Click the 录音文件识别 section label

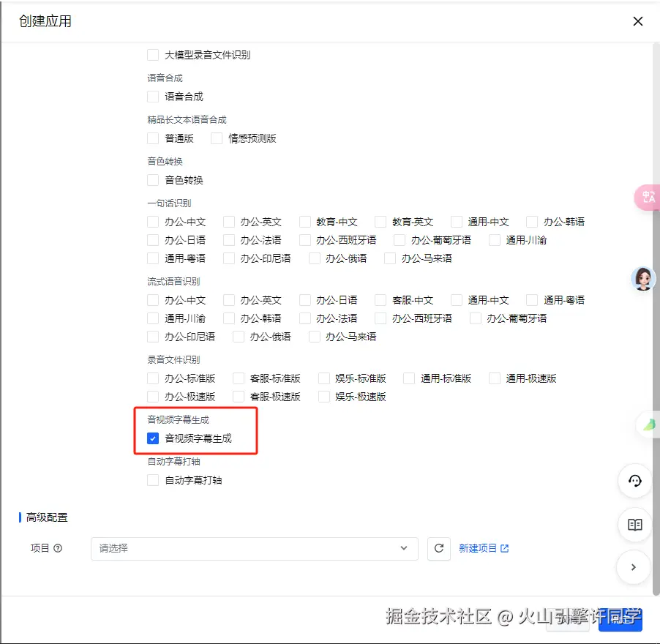pyautogui.click(x=173, y=359)
